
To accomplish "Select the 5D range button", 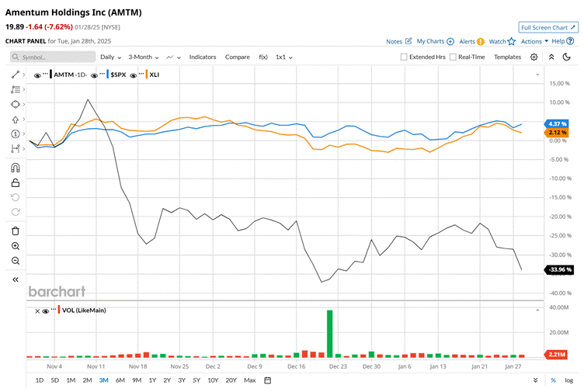I will pyautogui.click(x=54, y=380).
